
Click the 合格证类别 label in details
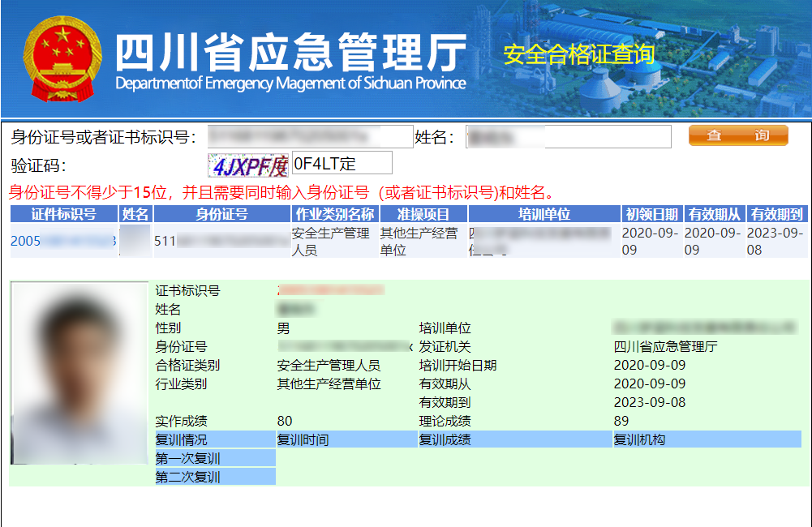(x=187, y=366)
